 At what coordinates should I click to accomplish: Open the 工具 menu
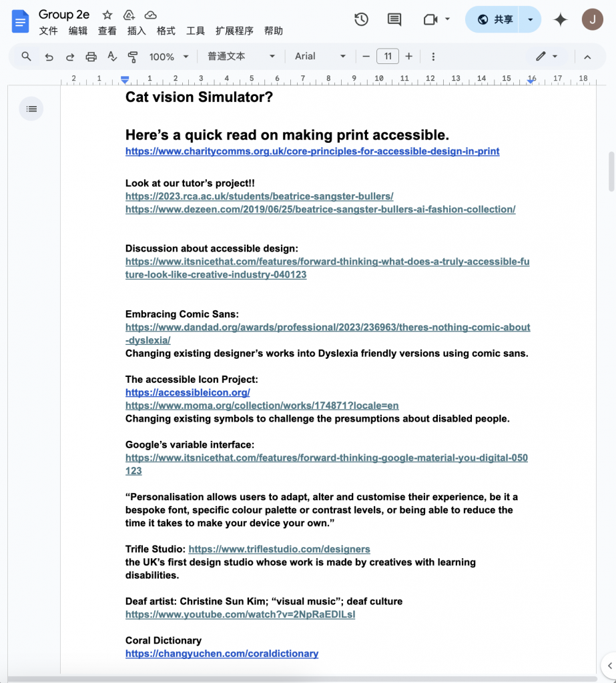coord(196,31)
